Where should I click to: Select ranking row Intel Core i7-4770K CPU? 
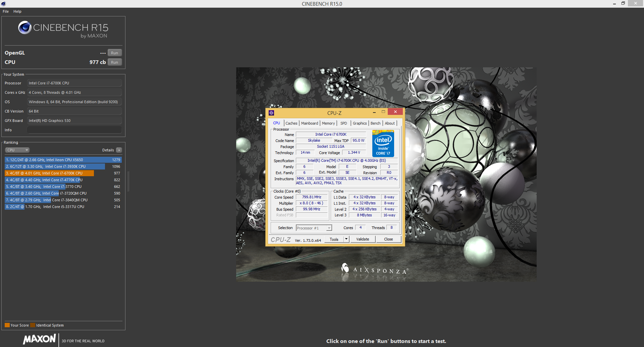point(63,180)
